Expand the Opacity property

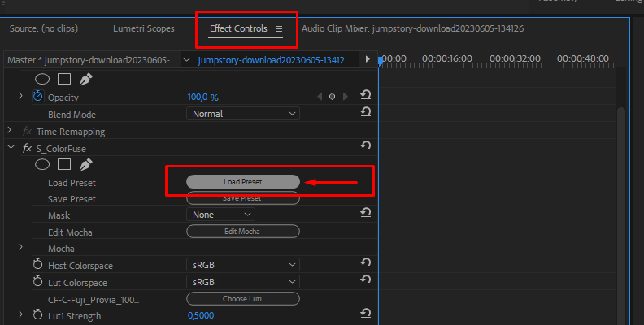click(x=20, y=96)
